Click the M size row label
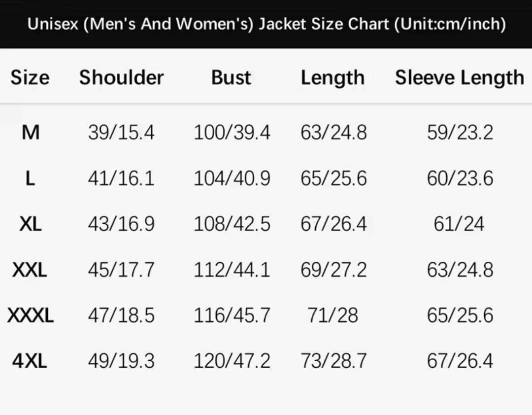 [x=31, y=132]
